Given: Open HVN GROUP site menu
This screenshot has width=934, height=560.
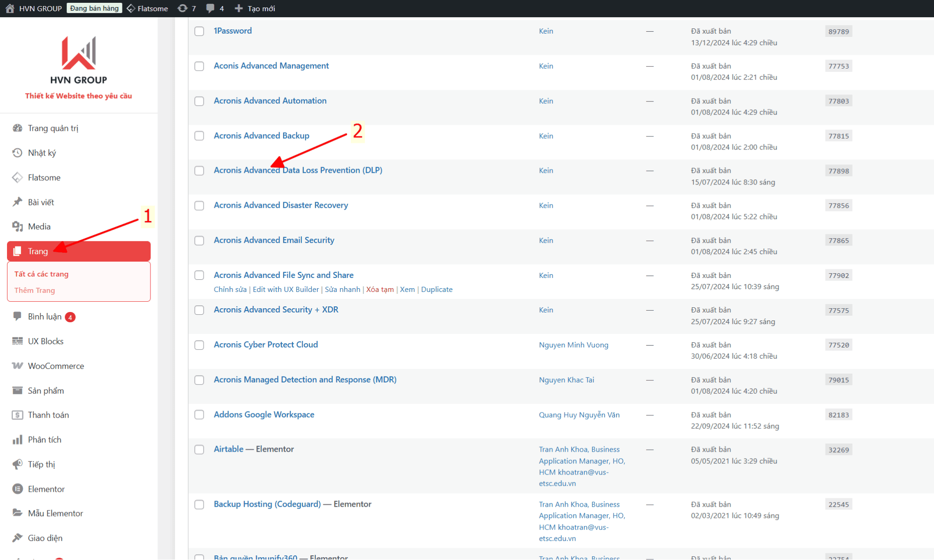Looking at the screenshot, I should (x=40, y=8).
